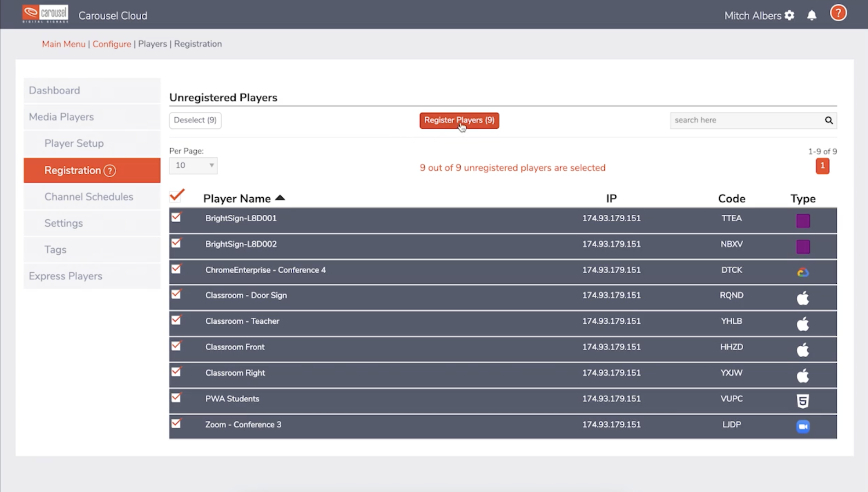
Task: Open the Per Page dropdown
Action: coord(193,166)
